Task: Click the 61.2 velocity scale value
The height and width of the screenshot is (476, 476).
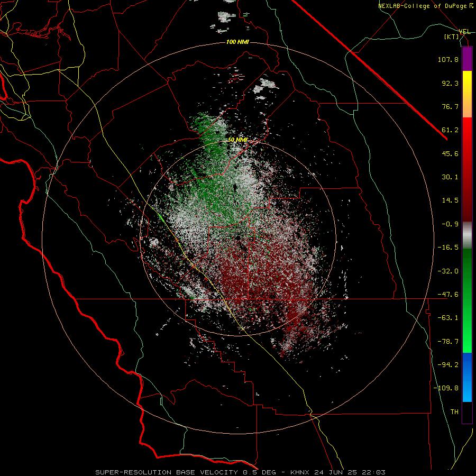Action: [x=450, y=130]
